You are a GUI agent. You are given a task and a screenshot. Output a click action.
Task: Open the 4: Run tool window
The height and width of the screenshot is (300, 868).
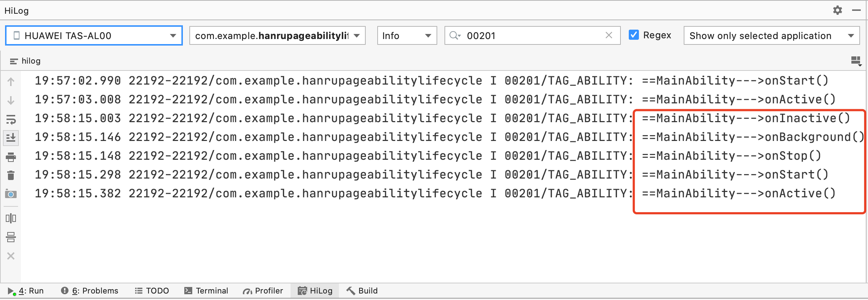pyautogui.click(x=26, y=291)
